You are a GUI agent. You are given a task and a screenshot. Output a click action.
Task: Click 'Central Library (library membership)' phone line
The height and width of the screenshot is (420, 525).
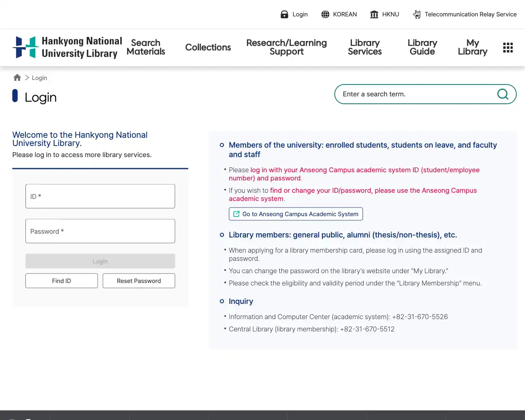click(312, 329)
